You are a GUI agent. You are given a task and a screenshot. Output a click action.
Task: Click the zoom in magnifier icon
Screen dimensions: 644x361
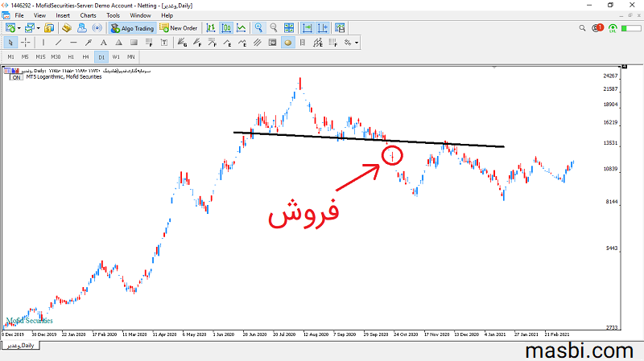point(258,28)
